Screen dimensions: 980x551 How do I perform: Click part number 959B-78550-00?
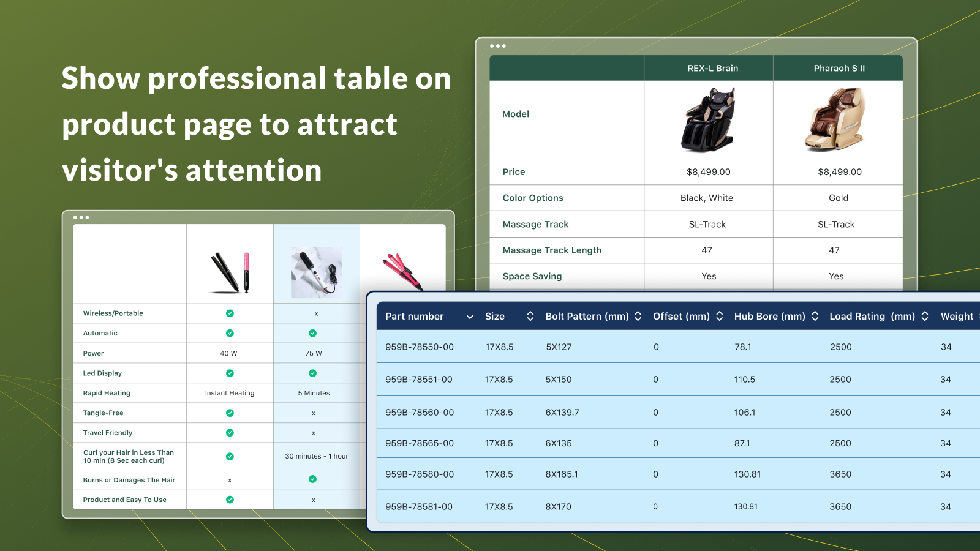(420, 347)
